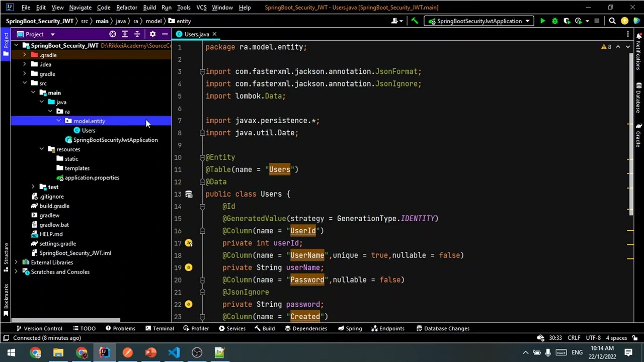Open IntelliJ icon in Windows taskbar

tap(104, 352)
